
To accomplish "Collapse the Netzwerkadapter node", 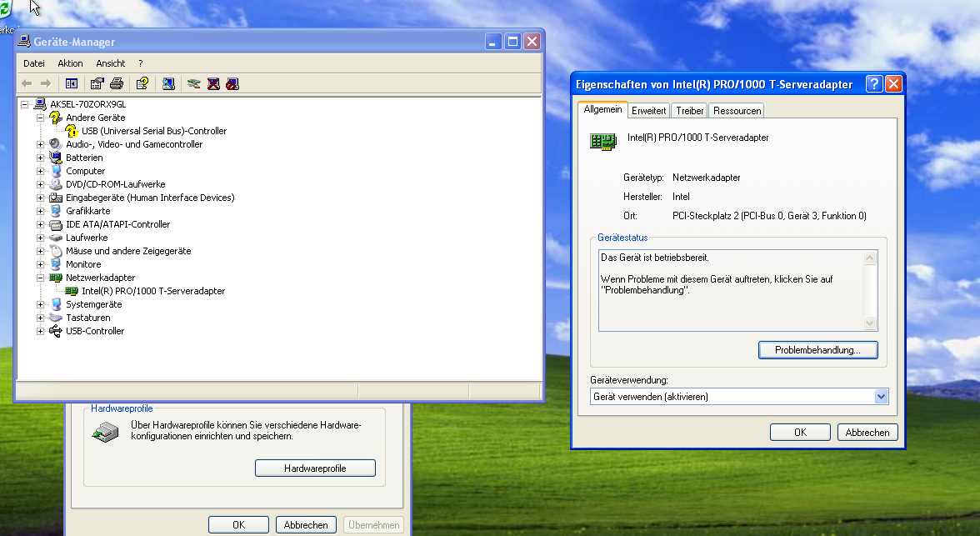I will point(40,278).
